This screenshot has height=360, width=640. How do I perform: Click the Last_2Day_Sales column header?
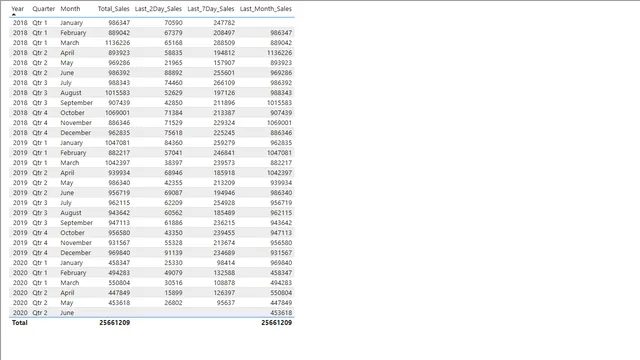[x=158, y=9]
